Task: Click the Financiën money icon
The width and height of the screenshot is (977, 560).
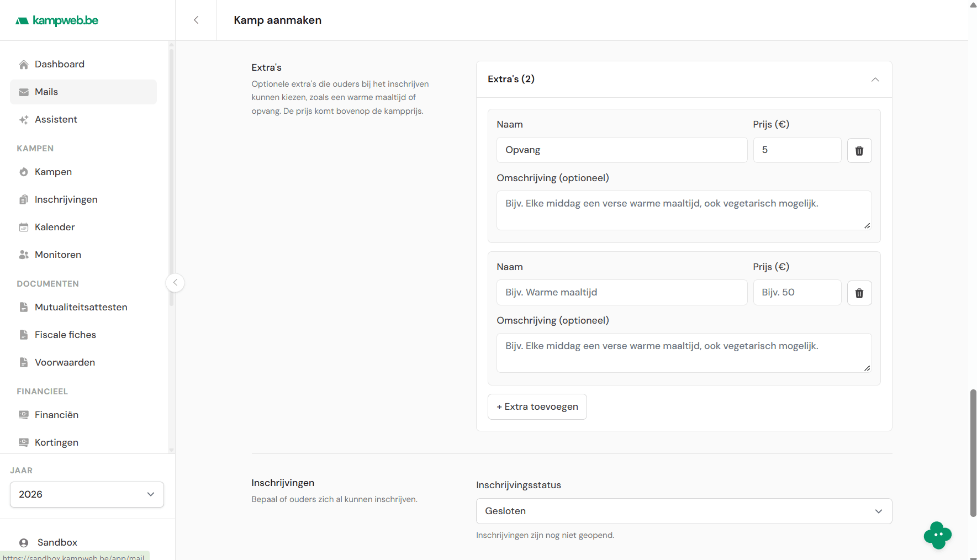Action: point(24,415)
